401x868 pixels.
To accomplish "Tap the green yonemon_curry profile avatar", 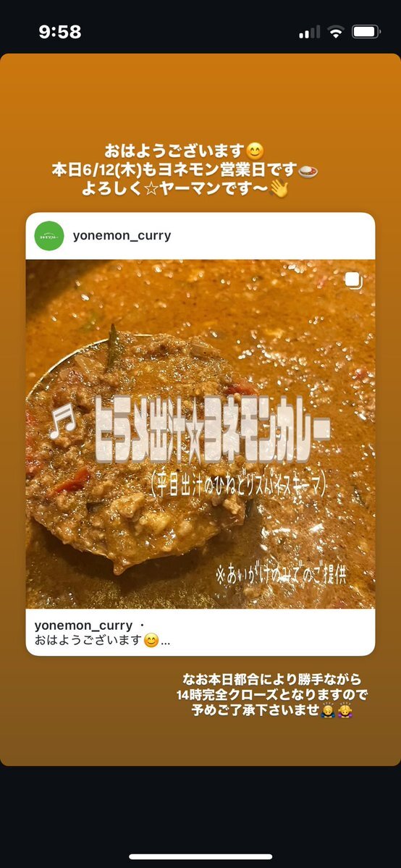I will point(49,236).
